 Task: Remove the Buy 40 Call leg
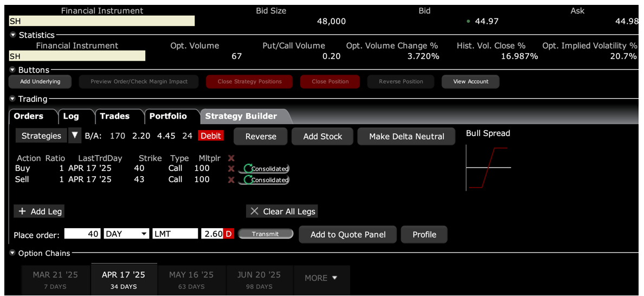click(x=231, y=169)
